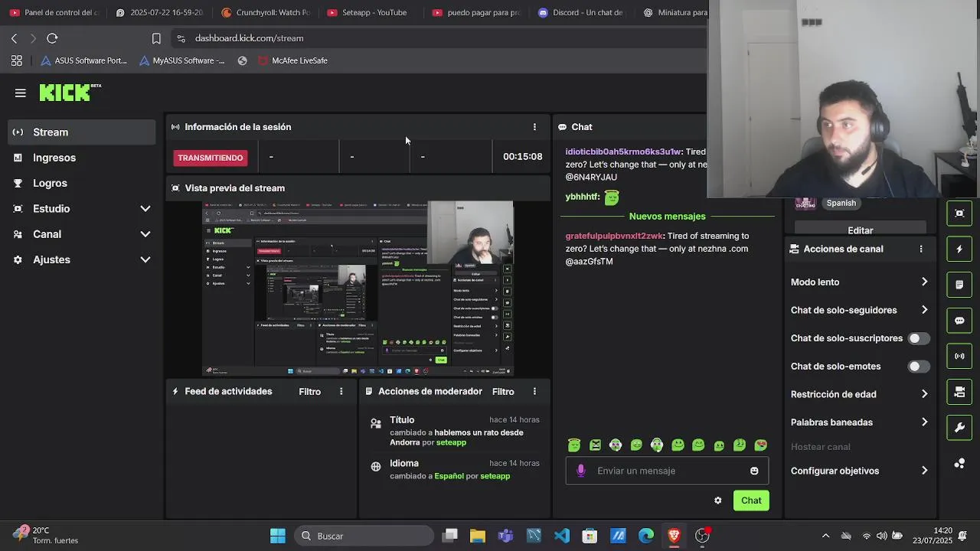The width and height of the screenshot is (980, 551).
Task: Click the stream preview thumbnail
Action: (358, 289)
